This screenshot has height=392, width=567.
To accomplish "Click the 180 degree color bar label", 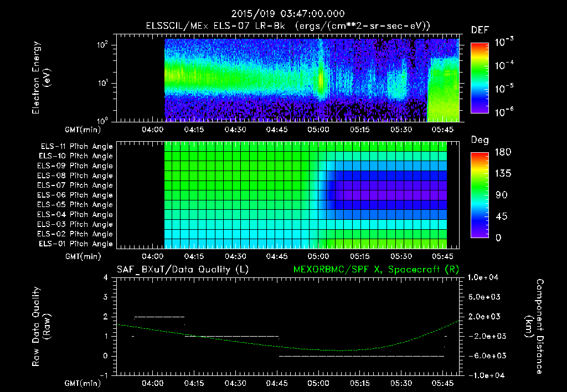I will pyautogui.click(x=503, y=152).
